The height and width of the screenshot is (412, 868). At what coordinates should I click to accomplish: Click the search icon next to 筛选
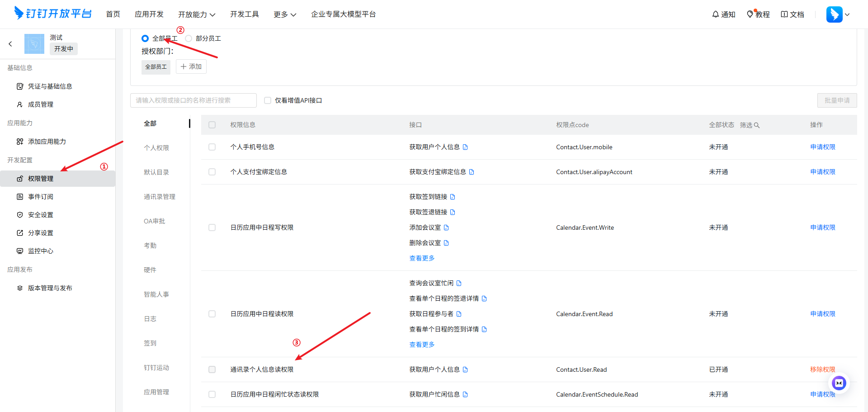click(x=757, y=125)
